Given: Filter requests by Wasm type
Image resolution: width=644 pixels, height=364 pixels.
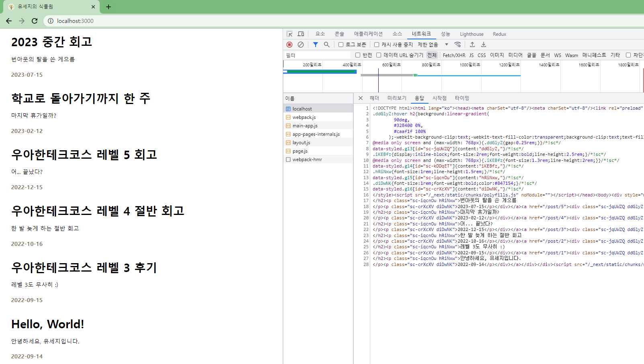Looking at the screenshot, I should [572, 55].
